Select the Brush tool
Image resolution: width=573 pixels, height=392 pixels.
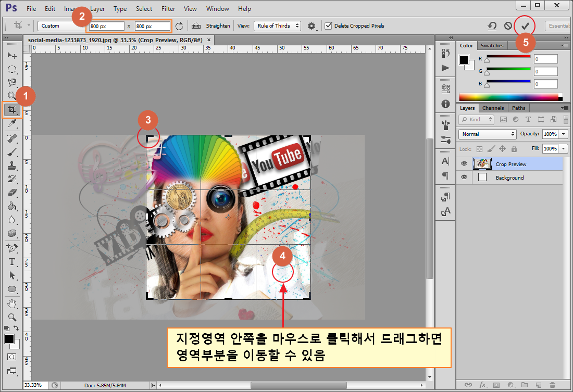pyautogui.click(x=12, y=152)
